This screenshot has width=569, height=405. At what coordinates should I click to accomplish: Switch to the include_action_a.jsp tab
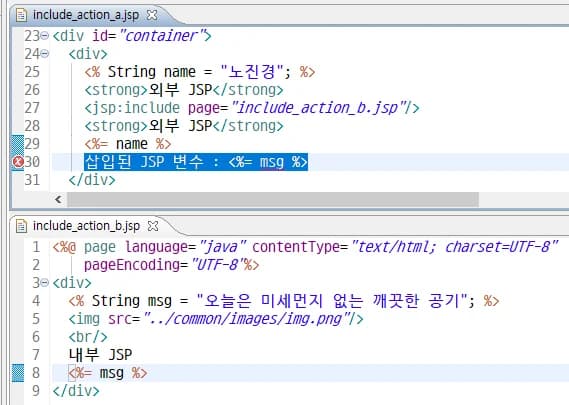click(x=86, y=15)
